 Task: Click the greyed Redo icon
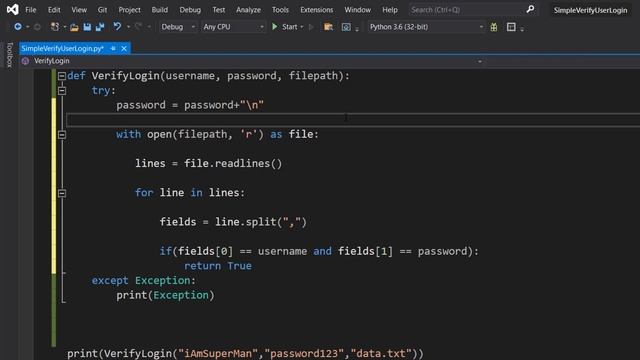pyautogui.click(x=138, y=27)
